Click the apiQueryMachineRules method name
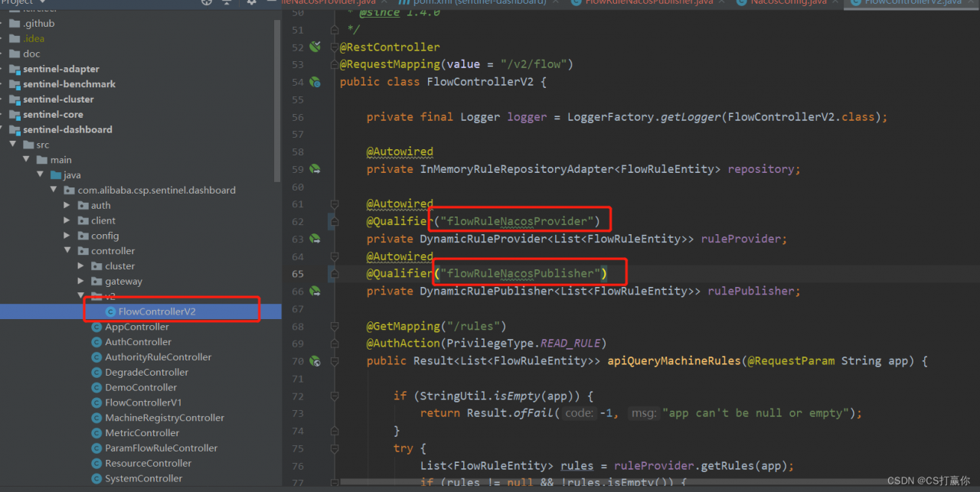Screen dimensions: 980x492 pyautogui.click(x=674, y=360)
